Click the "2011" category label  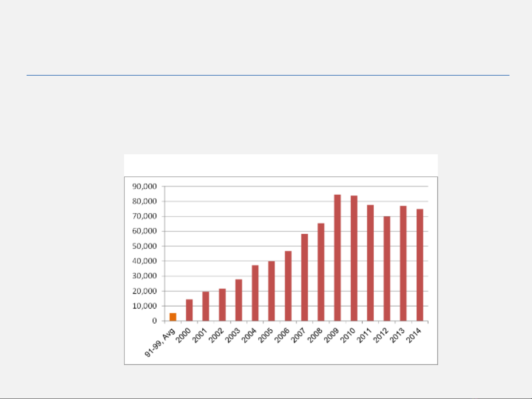tap(364, 335)
